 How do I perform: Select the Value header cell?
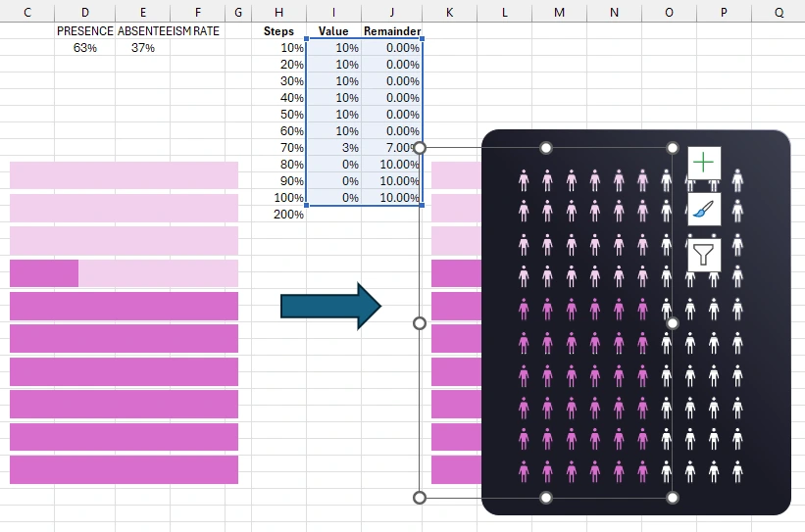tap(333, 31)
